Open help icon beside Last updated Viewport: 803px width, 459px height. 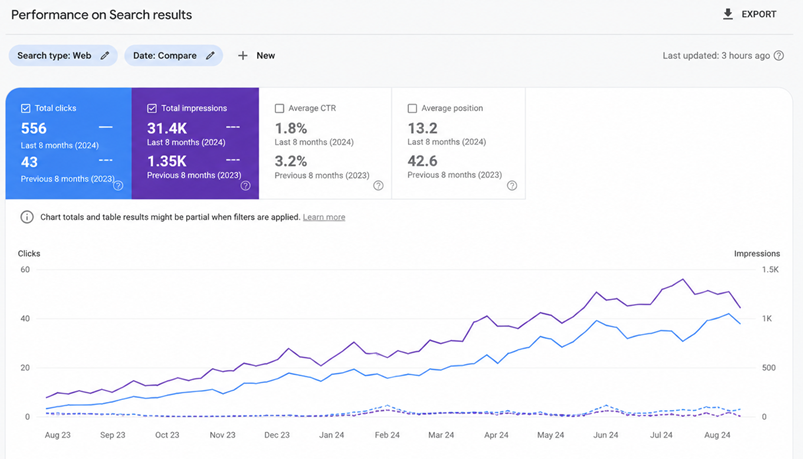pyautogui.click(x=779, y=55)
